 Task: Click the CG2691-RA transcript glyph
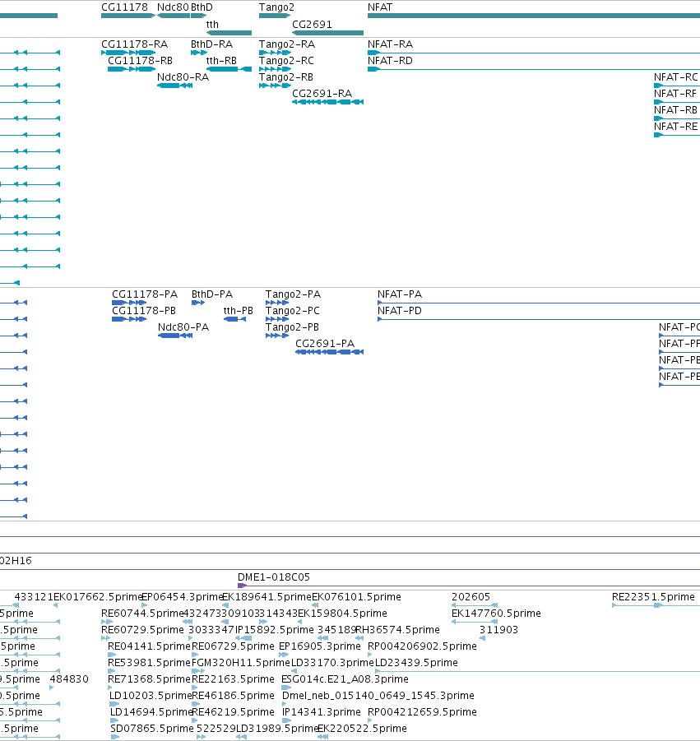coord(327,102)
